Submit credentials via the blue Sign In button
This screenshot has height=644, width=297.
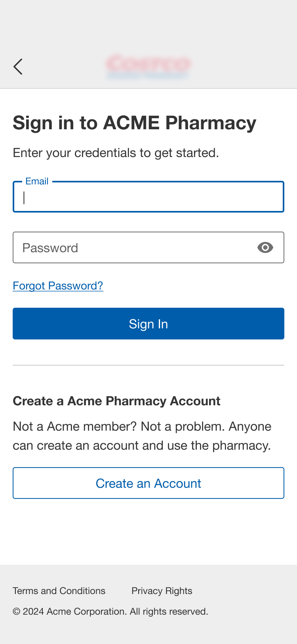tap(148, 324)
